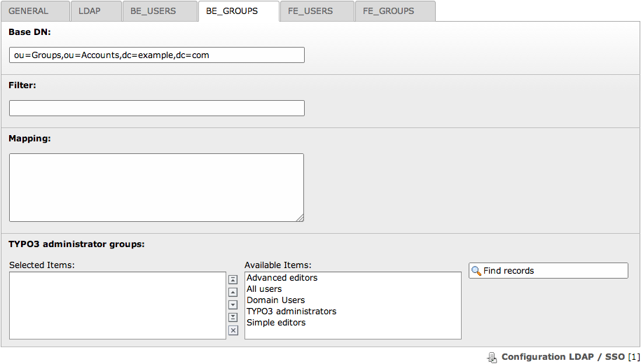
Task: Switch to the FE_GROUPS tab
Action: 395,11
